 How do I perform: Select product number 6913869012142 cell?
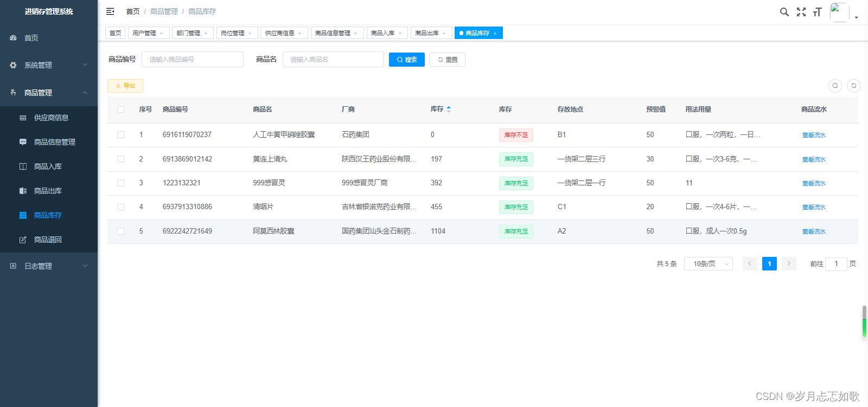pyautogui.click(x=187, y=159)
